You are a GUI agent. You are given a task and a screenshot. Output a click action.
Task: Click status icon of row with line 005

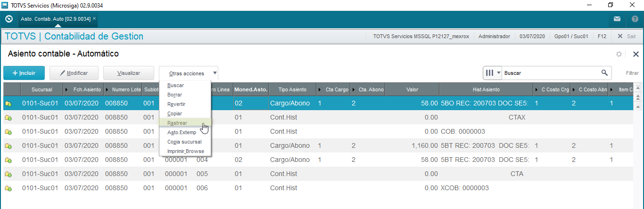8,174
